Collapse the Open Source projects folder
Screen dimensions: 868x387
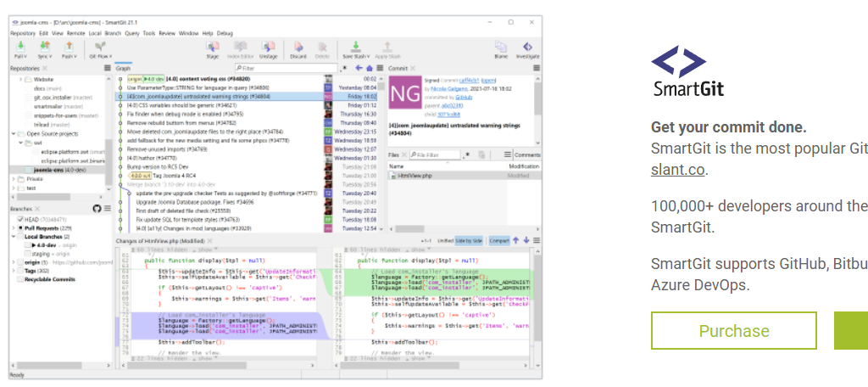[14, 133]
